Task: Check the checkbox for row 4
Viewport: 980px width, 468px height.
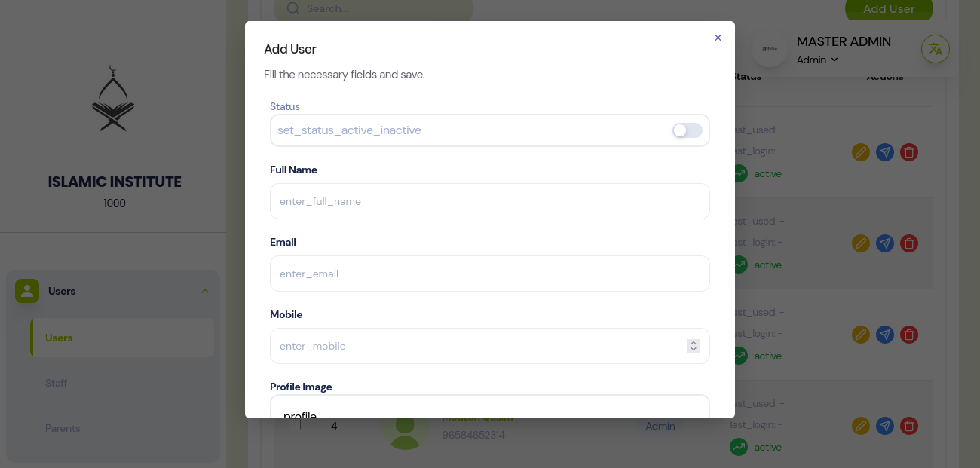Action: (295, 425)
